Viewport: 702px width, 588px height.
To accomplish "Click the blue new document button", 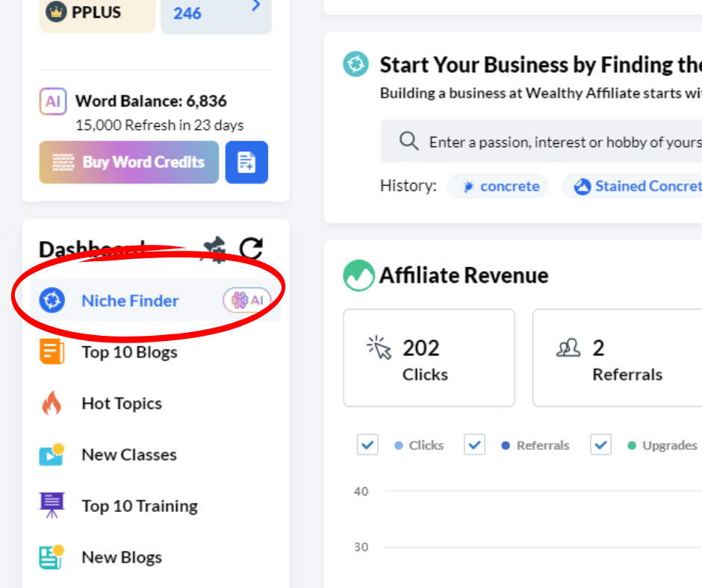I will 246,163.
